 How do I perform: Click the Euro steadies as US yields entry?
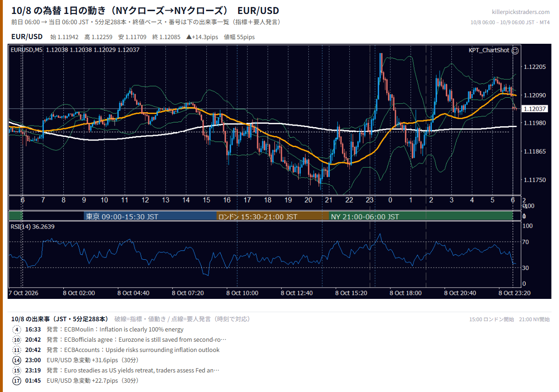133,371
